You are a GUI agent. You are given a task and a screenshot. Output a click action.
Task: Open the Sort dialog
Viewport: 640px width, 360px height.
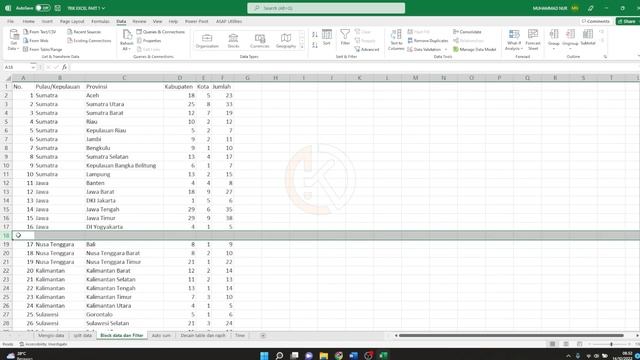[327, 37]
